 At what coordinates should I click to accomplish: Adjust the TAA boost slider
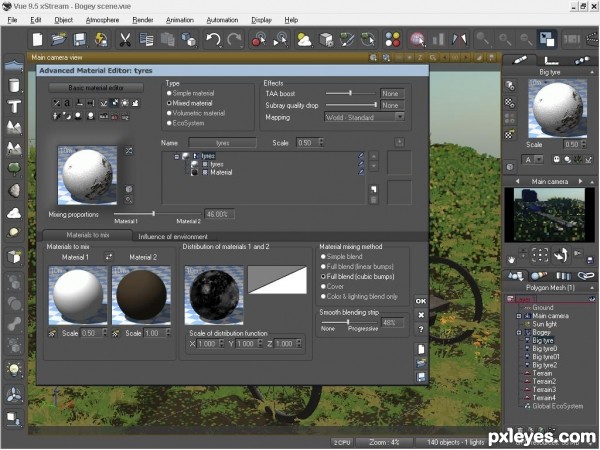click(x=351, y=93)
